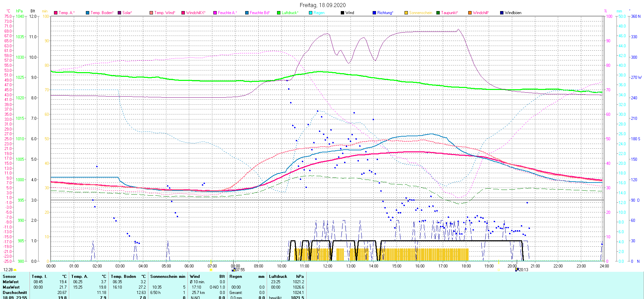Toggle the Luftdruck* series in legend
The width and height of the screenshot is (644, 299).
[290, 13]
